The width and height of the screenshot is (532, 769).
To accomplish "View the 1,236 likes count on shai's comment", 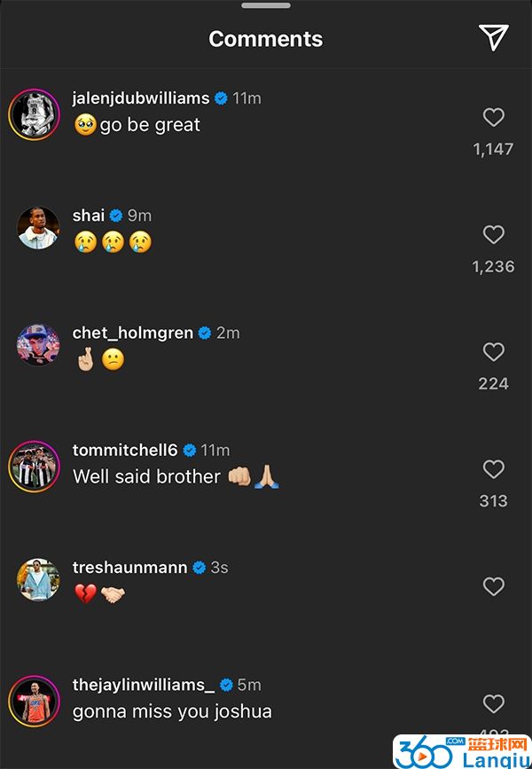I will point(493,266).
